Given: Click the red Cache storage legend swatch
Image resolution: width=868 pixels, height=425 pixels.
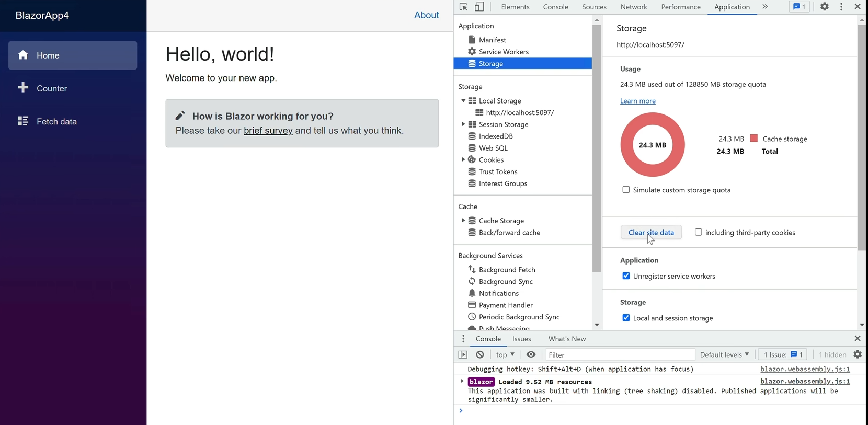Looking at the screenshot, I should [x=753, y=138].
